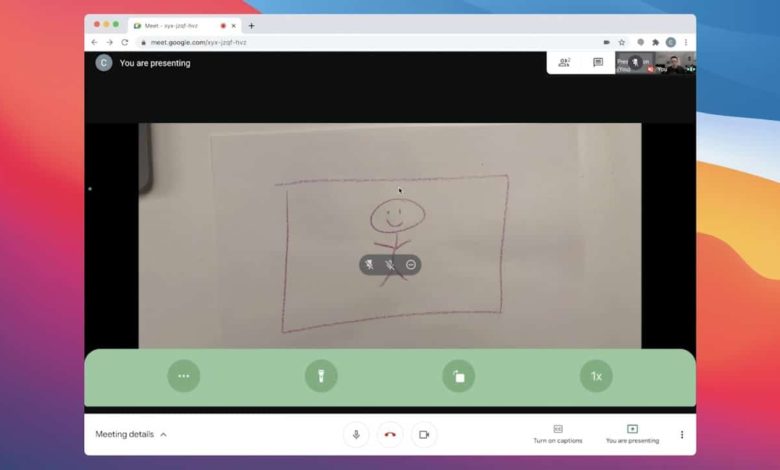The width and height of the screenshot is (780, 470).
Task: Toggle the microphone in the bottom bar
Action: (356, 434)
